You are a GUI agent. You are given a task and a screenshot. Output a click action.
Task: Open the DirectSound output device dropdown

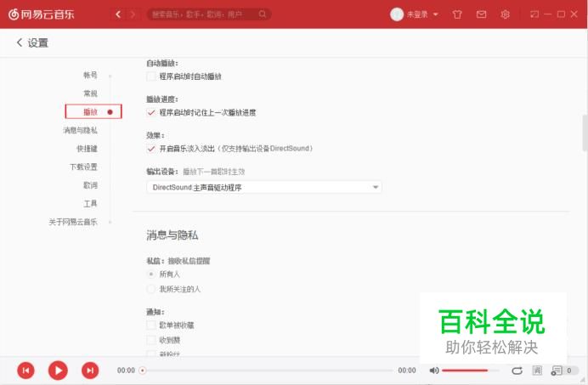pos(264,187)
